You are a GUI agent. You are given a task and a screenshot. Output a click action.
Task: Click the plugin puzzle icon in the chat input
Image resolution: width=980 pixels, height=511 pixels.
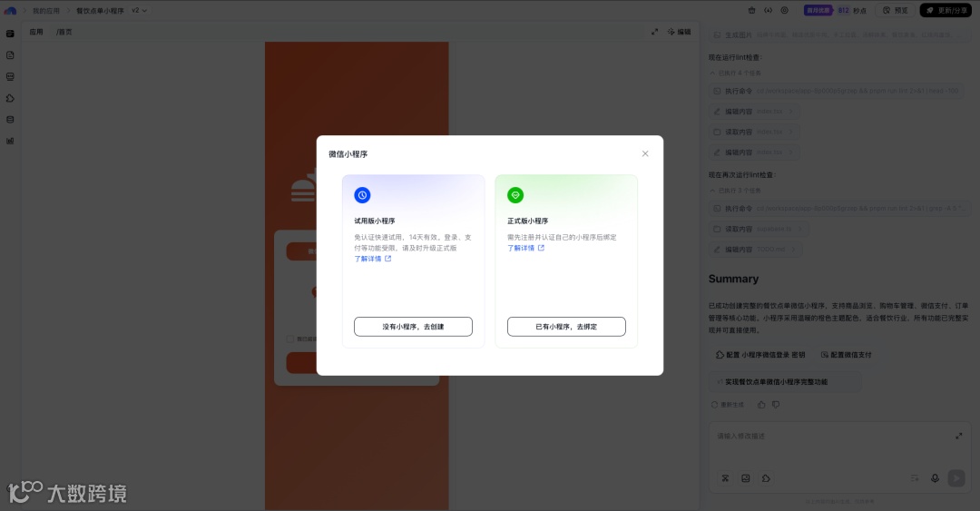pos(766,478)
